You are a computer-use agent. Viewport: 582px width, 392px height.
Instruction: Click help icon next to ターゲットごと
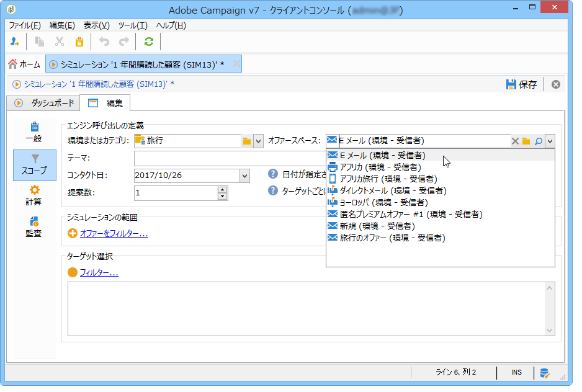273,191
